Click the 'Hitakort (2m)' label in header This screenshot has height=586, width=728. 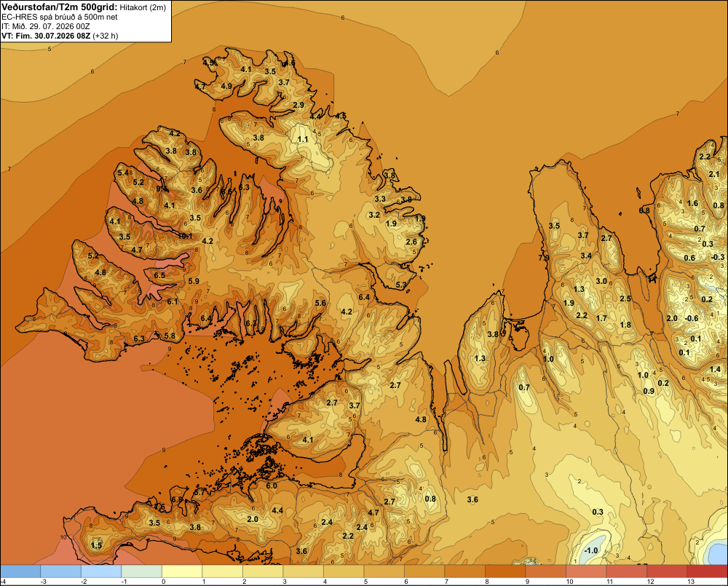(143, 7)
